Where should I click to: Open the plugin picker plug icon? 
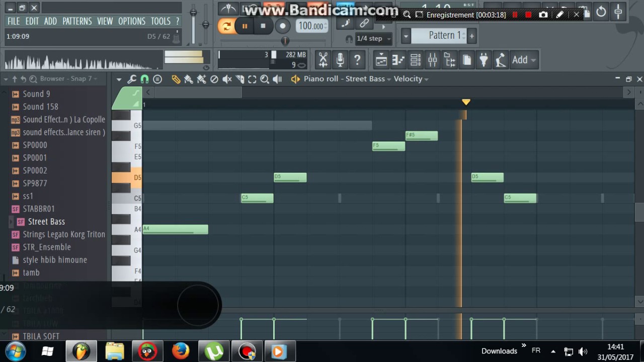[484, 60]
